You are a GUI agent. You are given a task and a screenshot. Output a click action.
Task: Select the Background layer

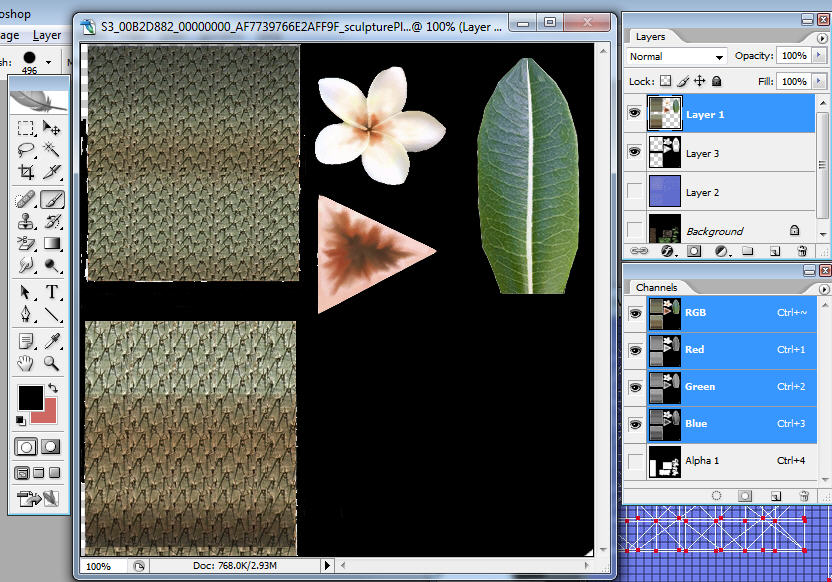pos(714,231)
